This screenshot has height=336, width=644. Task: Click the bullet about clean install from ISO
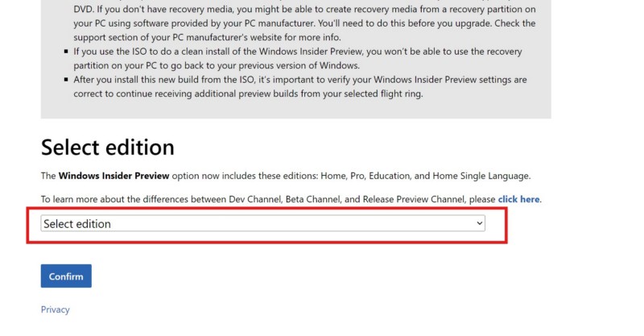click(x=298, y=58)
